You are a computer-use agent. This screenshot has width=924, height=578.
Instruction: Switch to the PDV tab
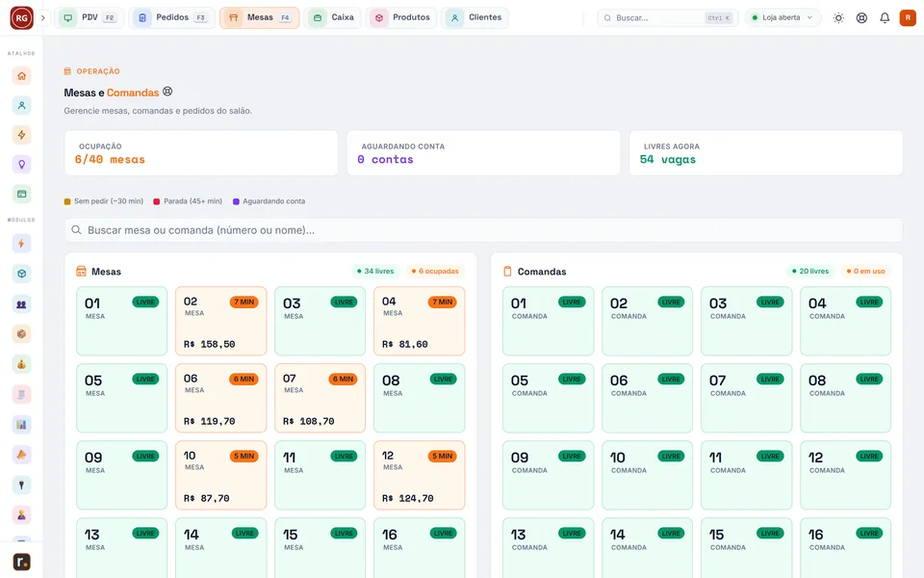[89, 17]
